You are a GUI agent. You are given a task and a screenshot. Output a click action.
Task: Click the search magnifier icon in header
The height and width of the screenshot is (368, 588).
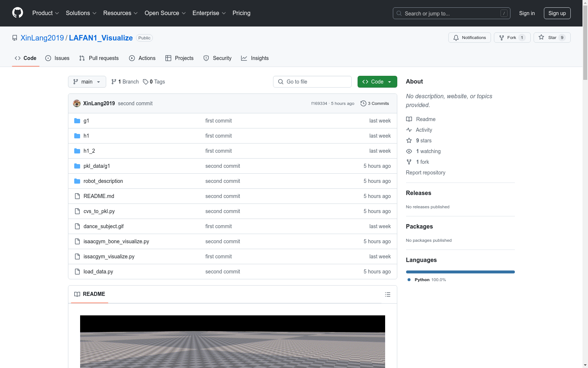pos(399,13)
